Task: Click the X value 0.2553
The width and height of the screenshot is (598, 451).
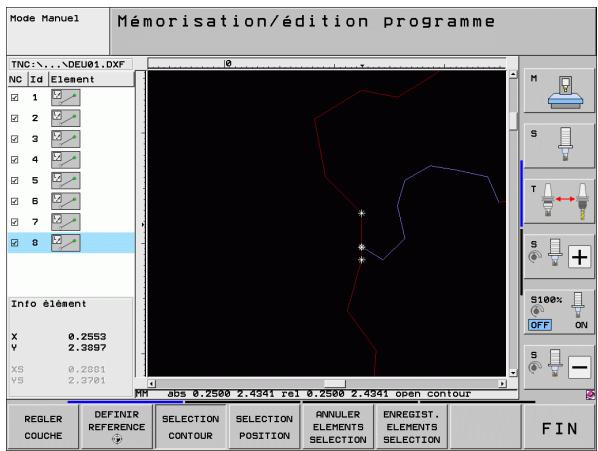Action: tap(87, 337)
